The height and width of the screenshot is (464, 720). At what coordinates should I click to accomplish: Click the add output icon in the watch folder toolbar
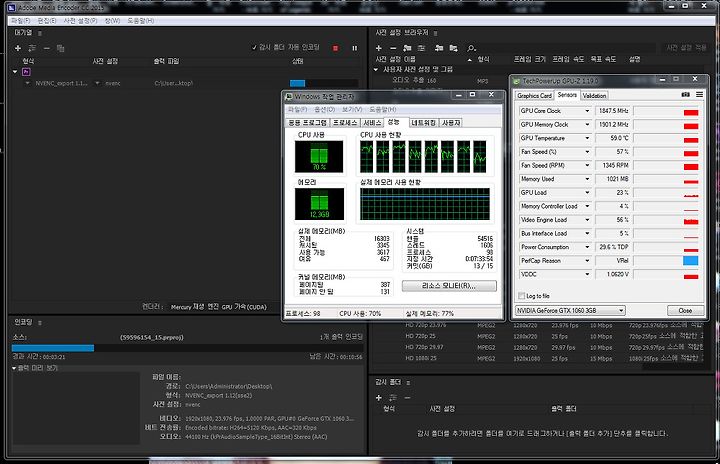393,397
